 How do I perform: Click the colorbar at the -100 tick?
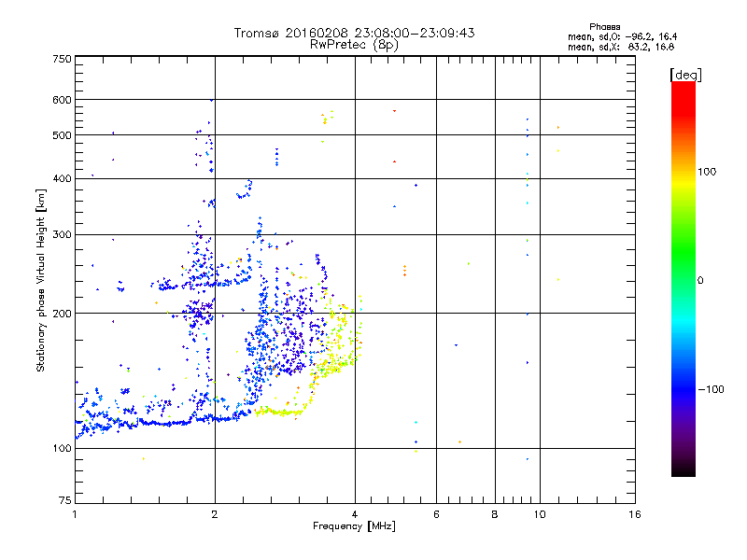[684, 389]
